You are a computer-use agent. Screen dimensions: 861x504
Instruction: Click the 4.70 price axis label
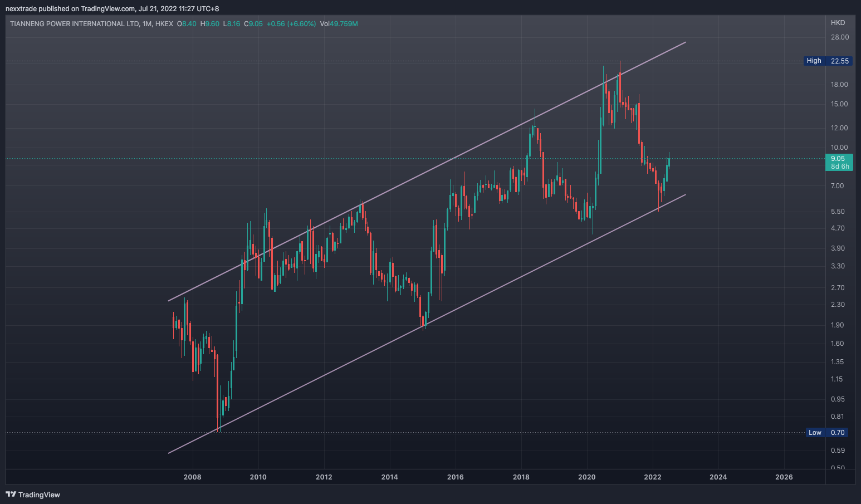click(838, 228)
